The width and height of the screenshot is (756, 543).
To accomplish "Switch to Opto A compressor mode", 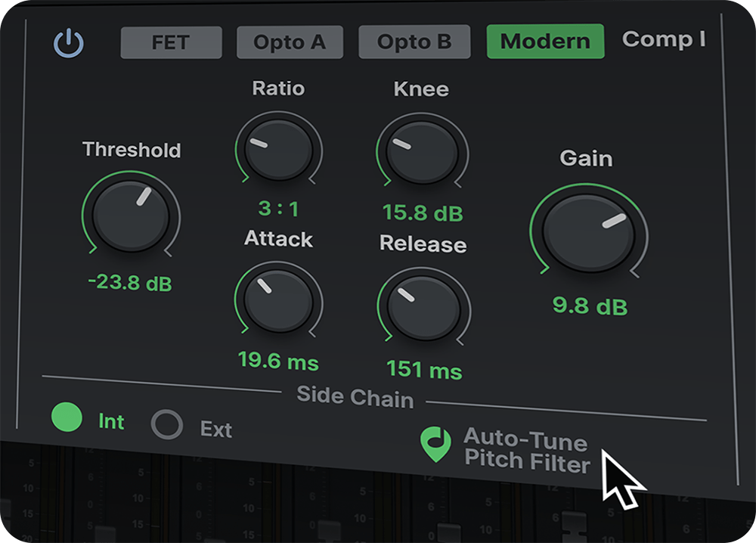I will coord(290,42).
